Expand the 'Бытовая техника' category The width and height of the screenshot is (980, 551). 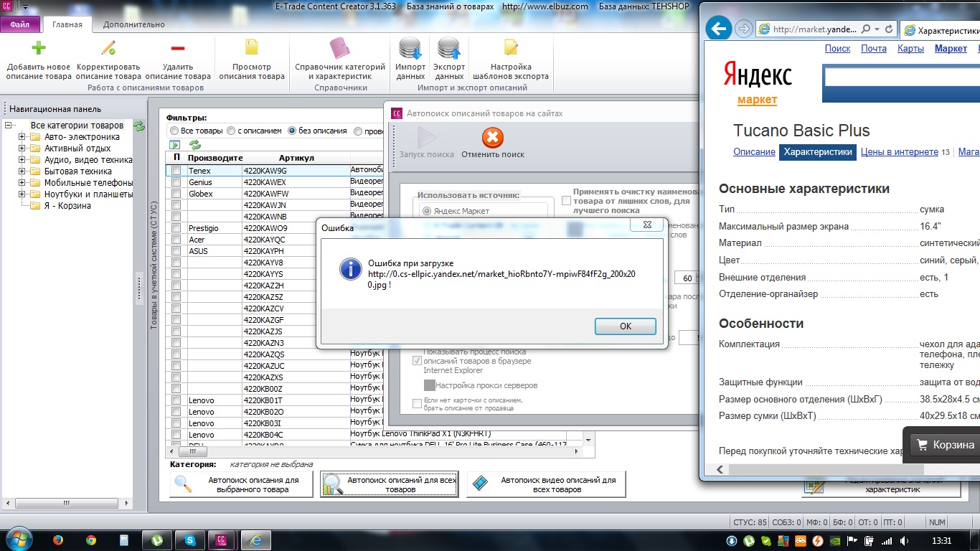[22, 171]
